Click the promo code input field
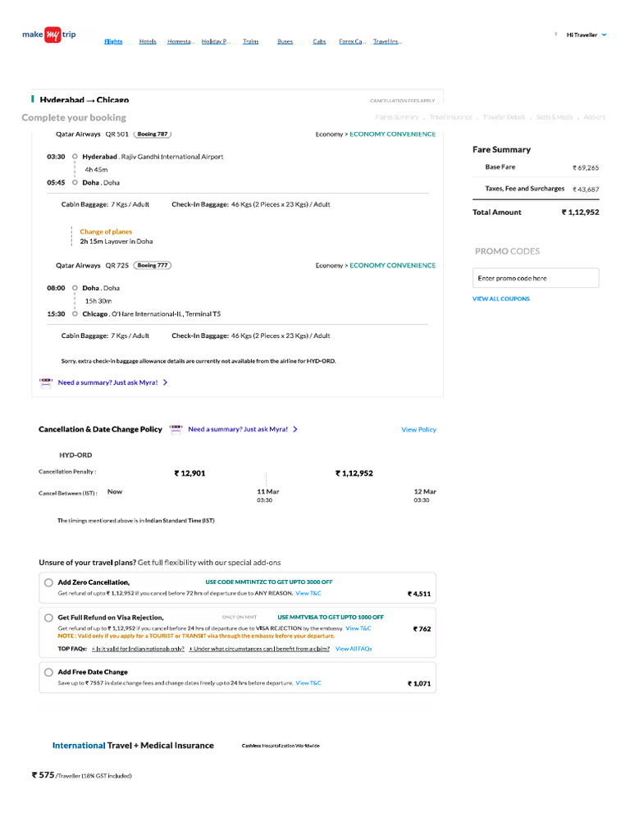This screenshot has width=630, height=840. [536, 278]
